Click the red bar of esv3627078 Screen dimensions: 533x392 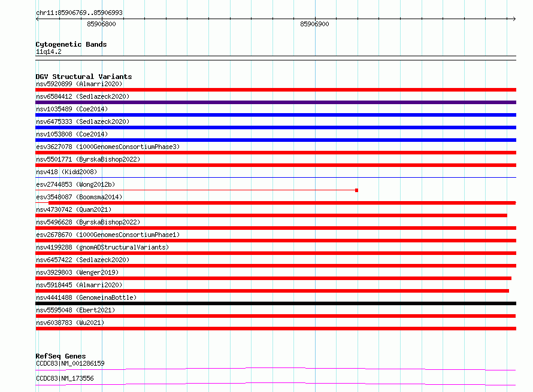275,153
